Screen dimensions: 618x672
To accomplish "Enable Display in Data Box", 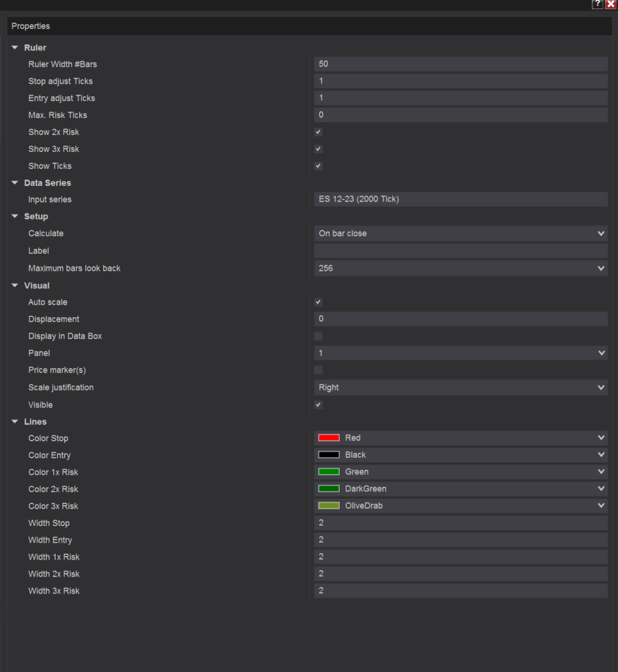I will 318,336.
